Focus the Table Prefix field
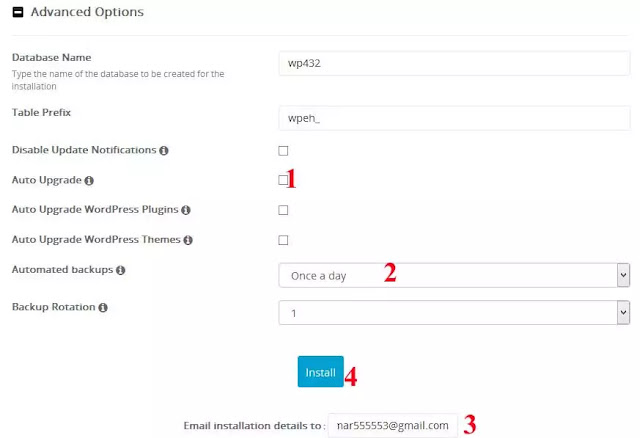 454,118
